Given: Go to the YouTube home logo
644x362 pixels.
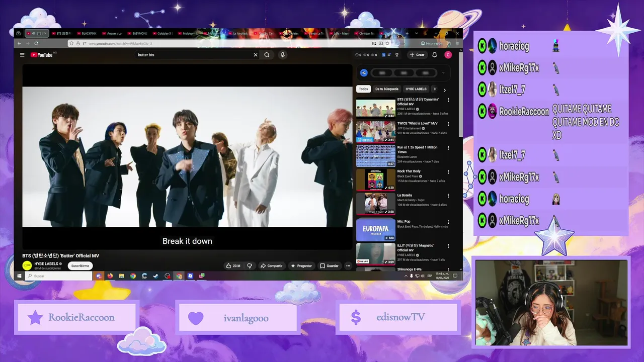Looking at the screenshot, I should point(42,55).
